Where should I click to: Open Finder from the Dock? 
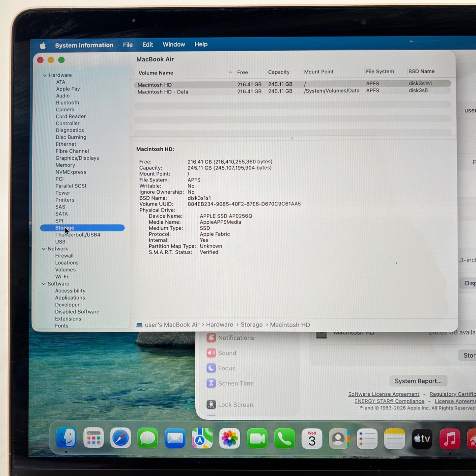click(66, 437)
